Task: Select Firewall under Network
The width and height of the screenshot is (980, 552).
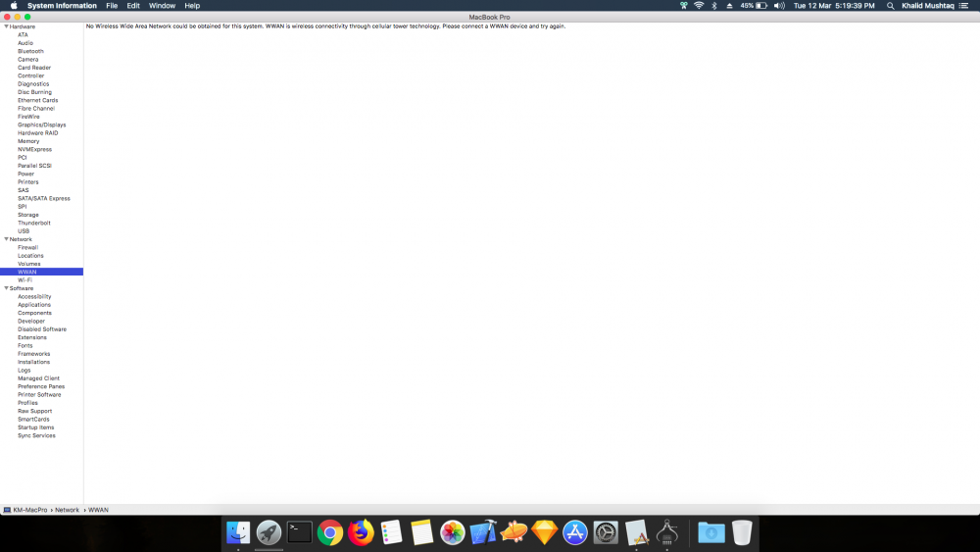Action: click(27, 247)
